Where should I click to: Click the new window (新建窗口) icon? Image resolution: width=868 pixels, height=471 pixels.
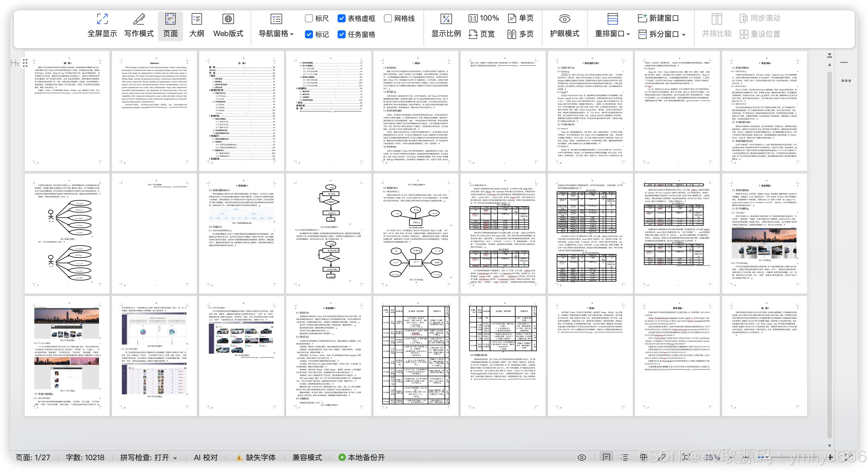[x=642, y=18]
